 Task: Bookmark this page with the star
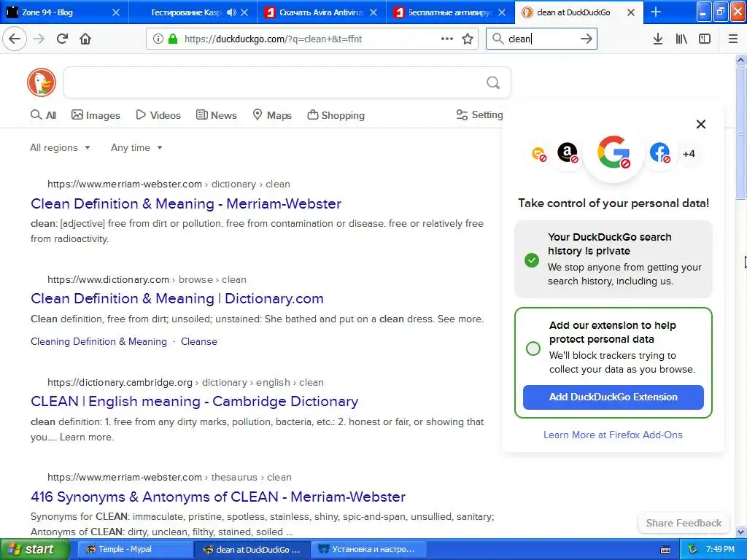tap(468, 39)
